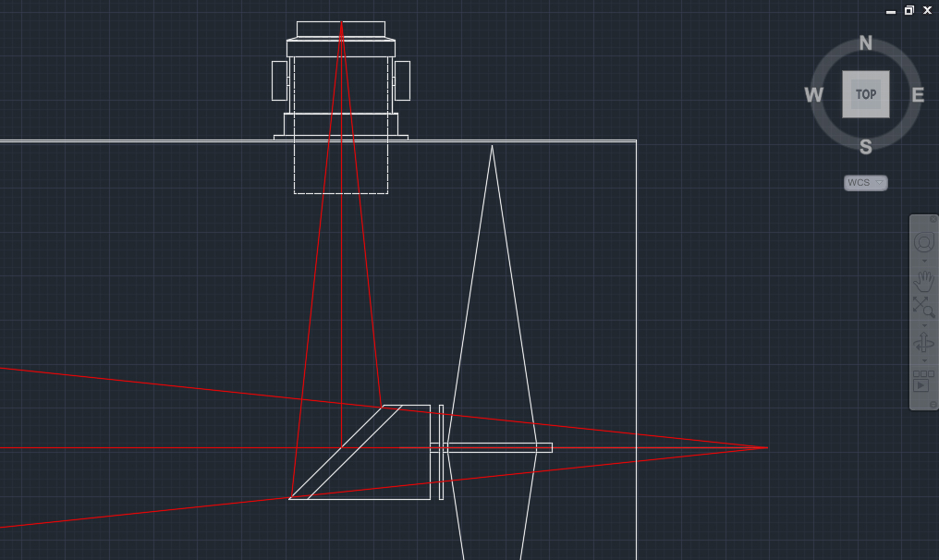Screen dimensions: 939x560
Task: Click the S compass direction on ViewCube
Action: tap(866, 147)
